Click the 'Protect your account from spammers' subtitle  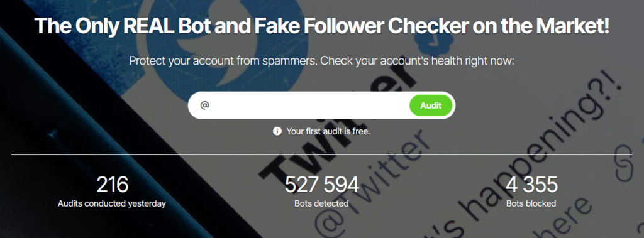[321, 61]
